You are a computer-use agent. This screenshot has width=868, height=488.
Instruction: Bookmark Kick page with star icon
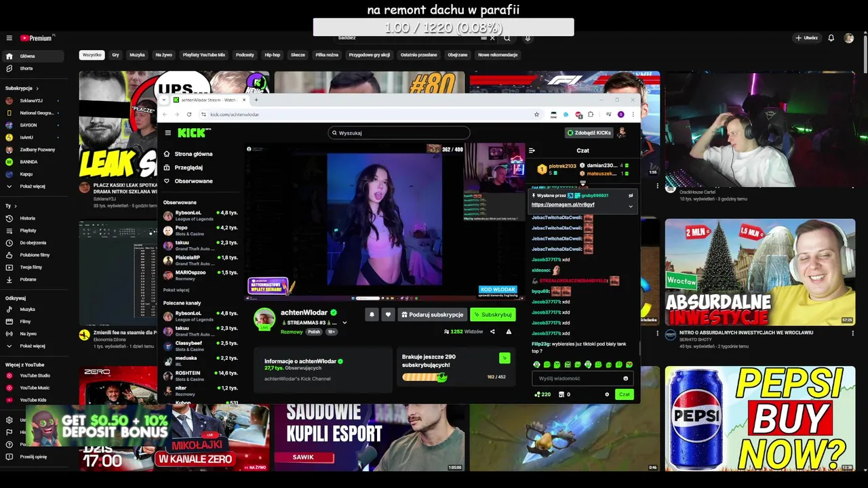pyautogui.click(x=536, y=115)
